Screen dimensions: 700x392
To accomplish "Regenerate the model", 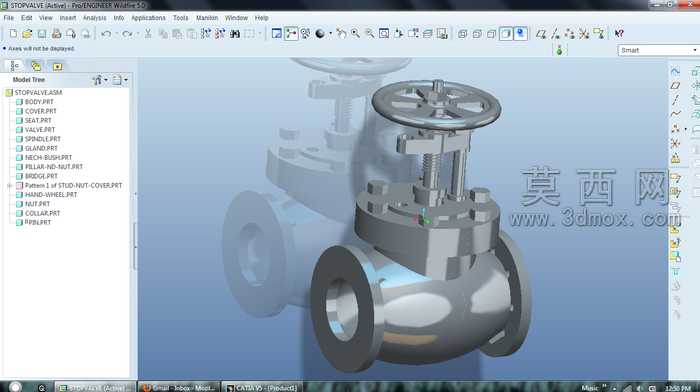I will [x=205, y=33].
